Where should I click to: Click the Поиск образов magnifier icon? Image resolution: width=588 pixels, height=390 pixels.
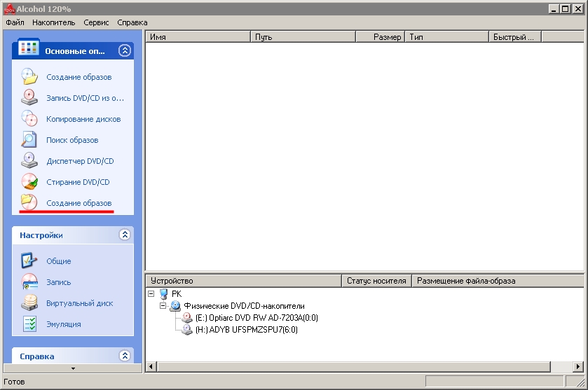[x=29, y=140]
